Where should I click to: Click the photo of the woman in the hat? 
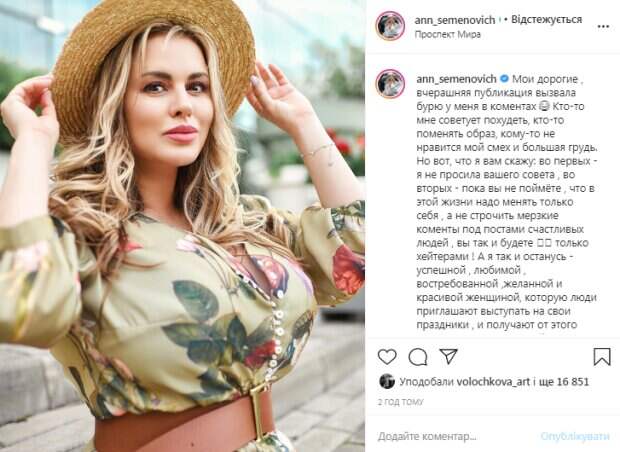pos(182,226)
